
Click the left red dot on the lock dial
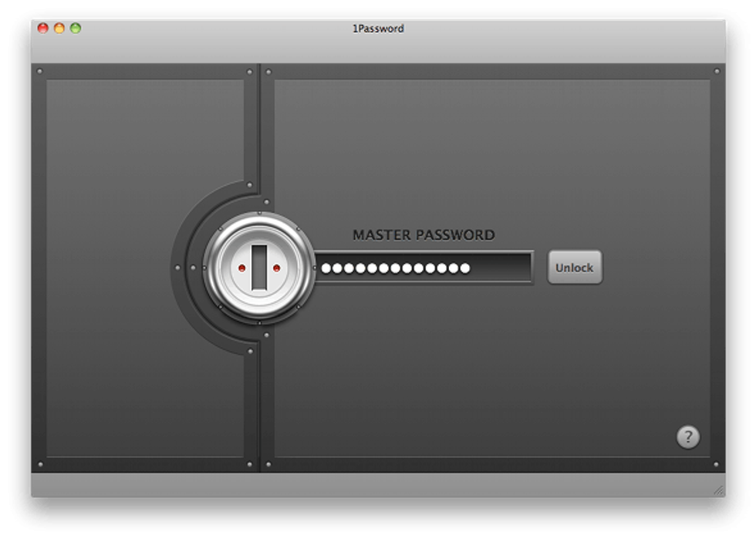(x=241, y=268)
